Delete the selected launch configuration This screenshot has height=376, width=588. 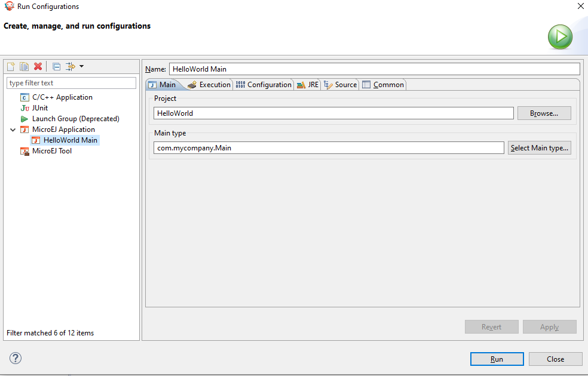38,66
